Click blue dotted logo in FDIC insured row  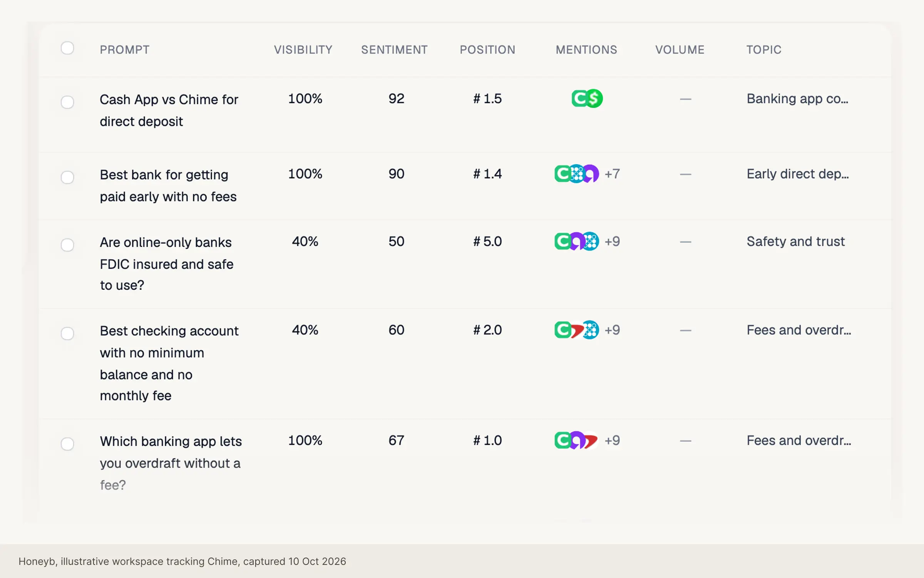coord(591,242)
